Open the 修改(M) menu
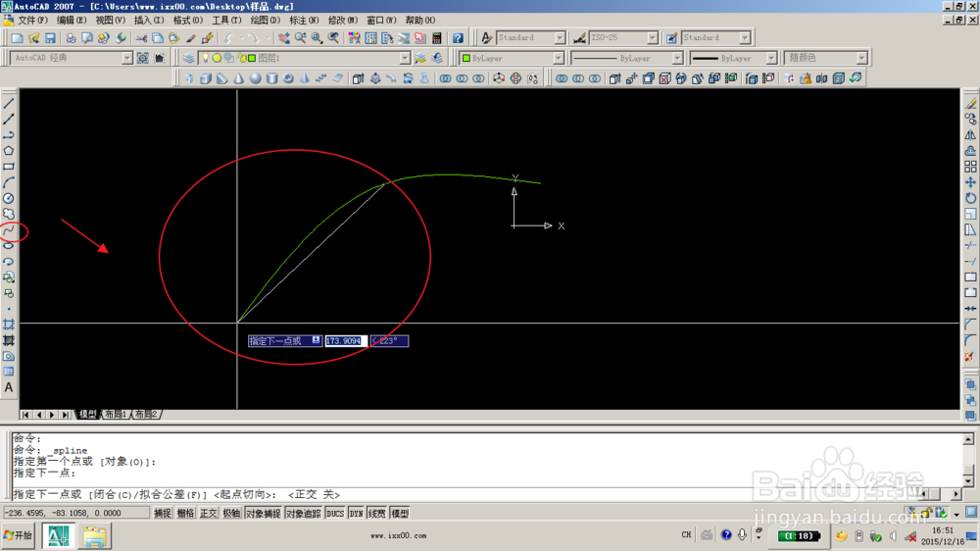 click(343, 21)
